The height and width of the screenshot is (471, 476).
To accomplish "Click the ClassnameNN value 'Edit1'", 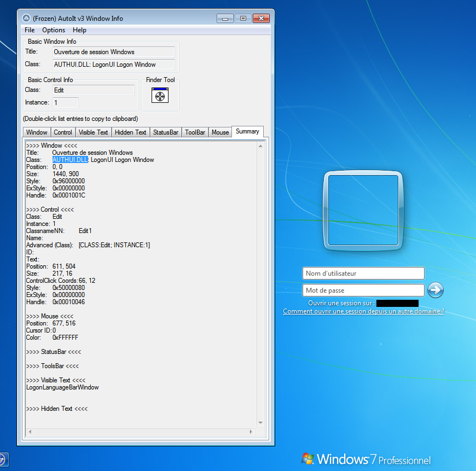I will 85,231.
